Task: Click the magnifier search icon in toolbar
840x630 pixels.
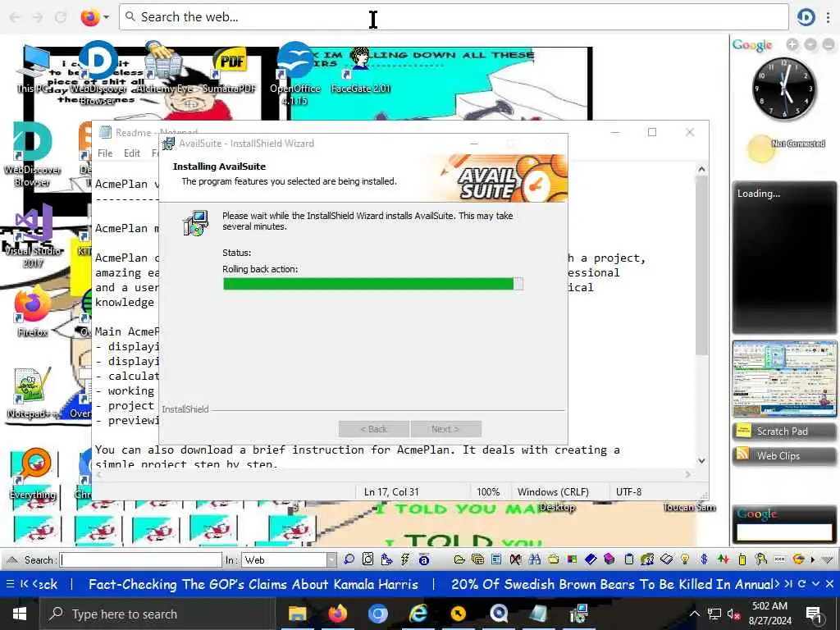Action: (x=349, y=559)
